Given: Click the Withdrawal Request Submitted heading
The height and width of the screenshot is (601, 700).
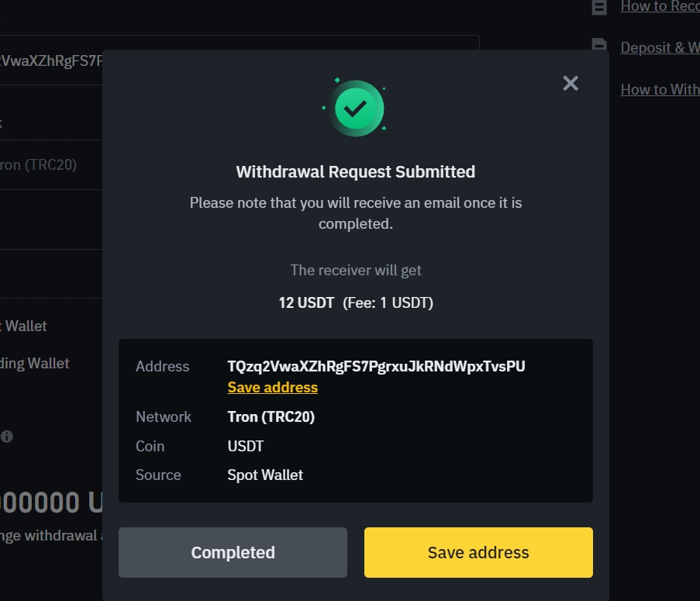Looking at the screenshot, I should tap(356, 172).
